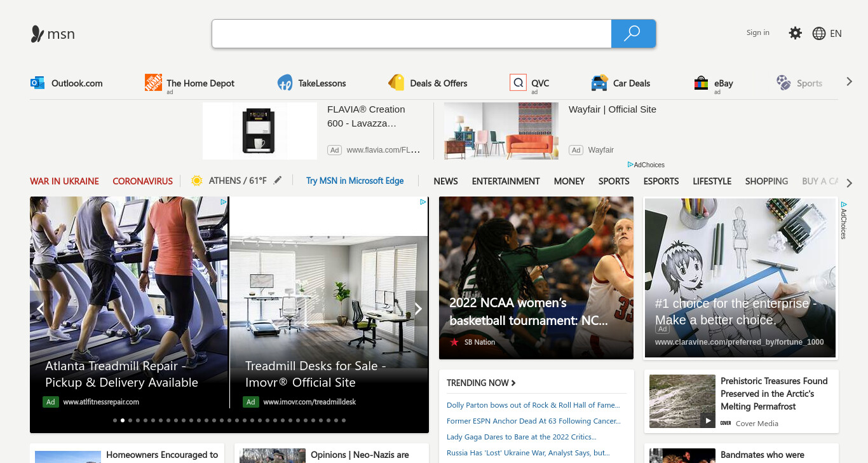
Task: Open WAR IN UKRAINE section
Action: click(64, 181)
